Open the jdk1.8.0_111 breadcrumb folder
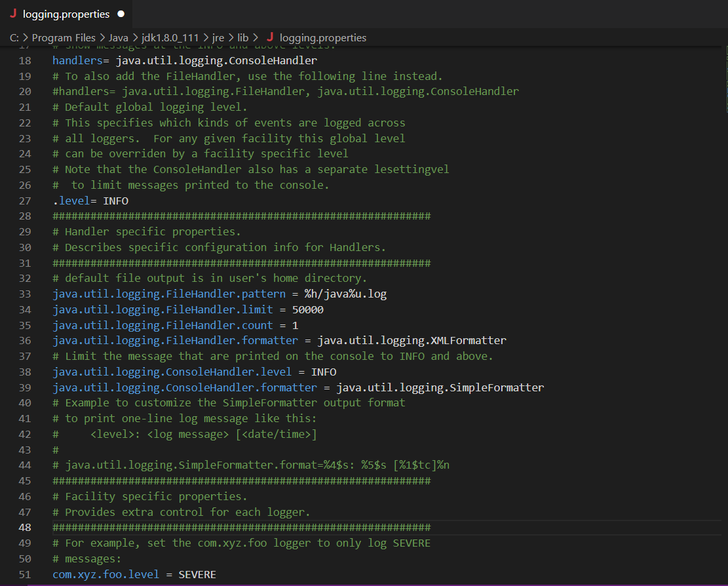The height and width of the screenshot is (586, 728). (170, 37)
